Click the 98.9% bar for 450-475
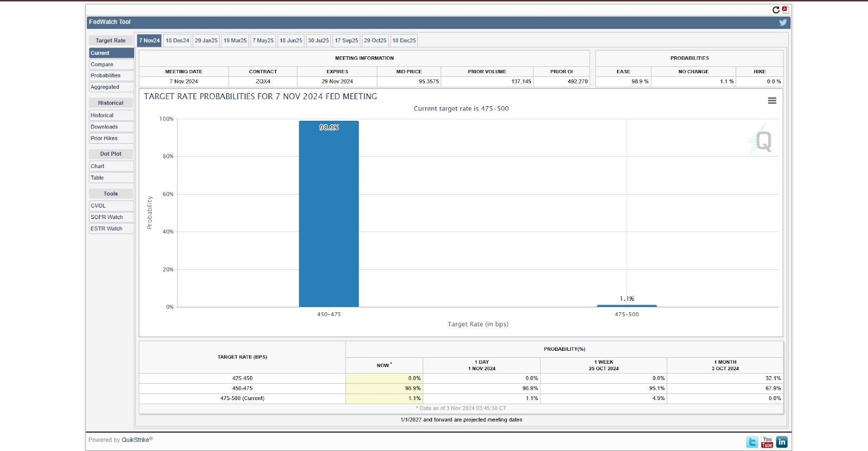The height and width of the screenshot is (451, 868). [329, 214]
